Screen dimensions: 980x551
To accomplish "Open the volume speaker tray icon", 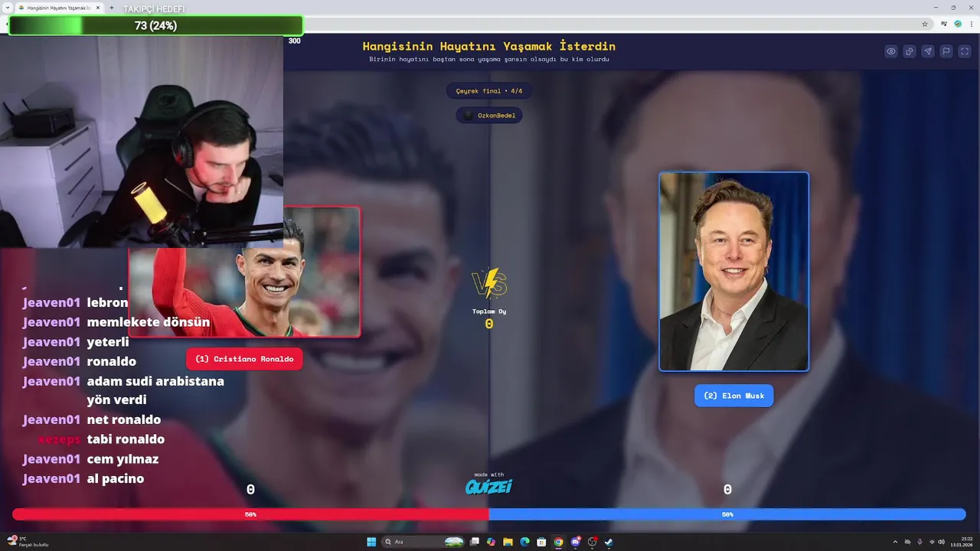I will (x=942, y=542).
